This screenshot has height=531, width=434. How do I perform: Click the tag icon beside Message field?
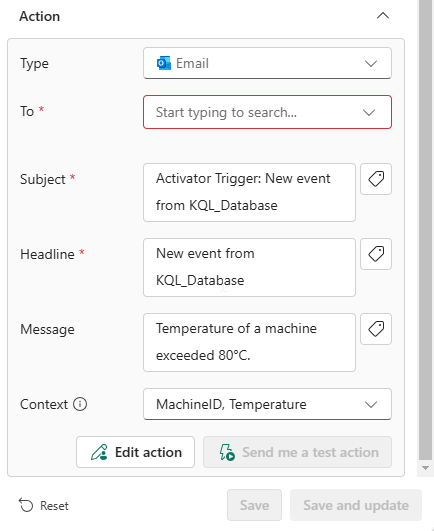376,329
